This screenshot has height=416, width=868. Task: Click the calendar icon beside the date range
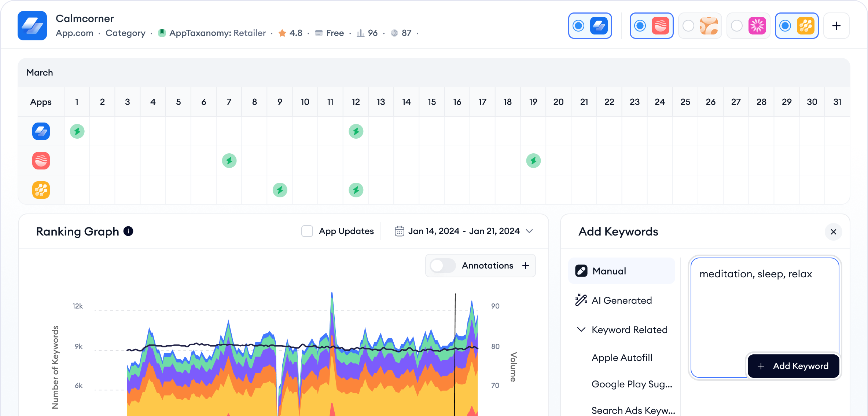(x=399, y=231)
